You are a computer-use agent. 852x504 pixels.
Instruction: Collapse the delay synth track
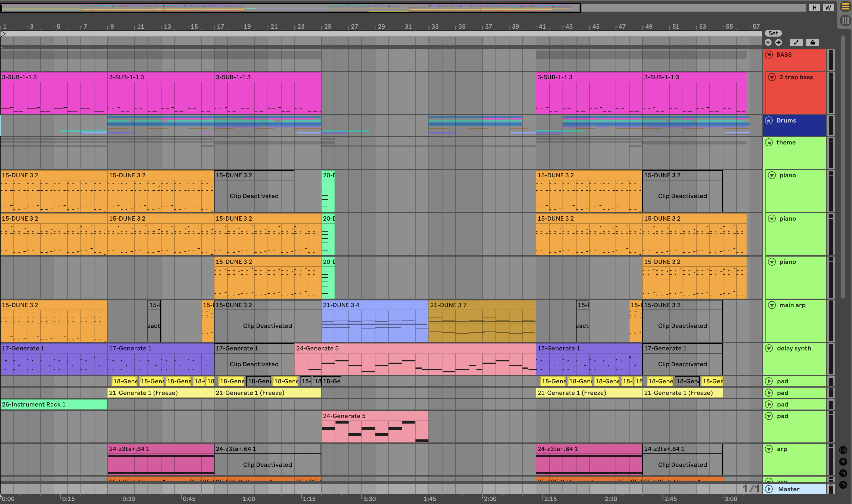[x=769, y=348]
